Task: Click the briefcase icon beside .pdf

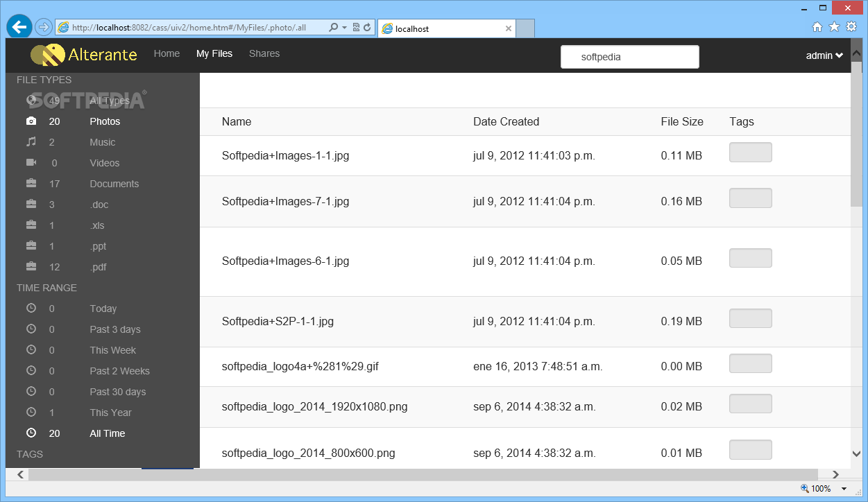Action: point(31,267)
